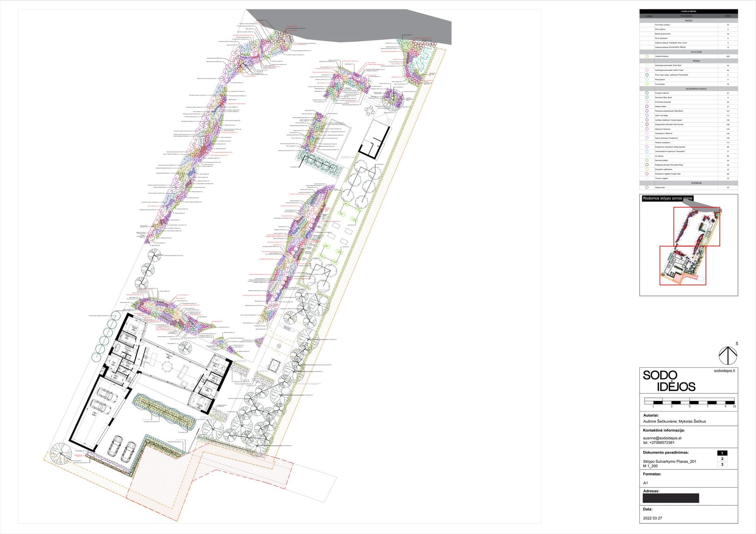Click the Fruit bushes green legend circle
The height and width of the screenshot is (534, 756).
coord(647,84)
